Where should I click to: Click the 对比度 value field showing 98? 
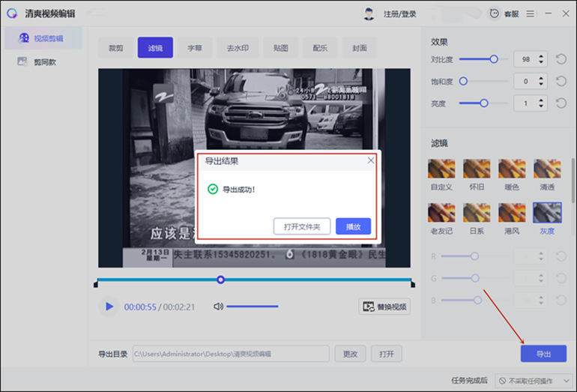(x=526, y=59)
